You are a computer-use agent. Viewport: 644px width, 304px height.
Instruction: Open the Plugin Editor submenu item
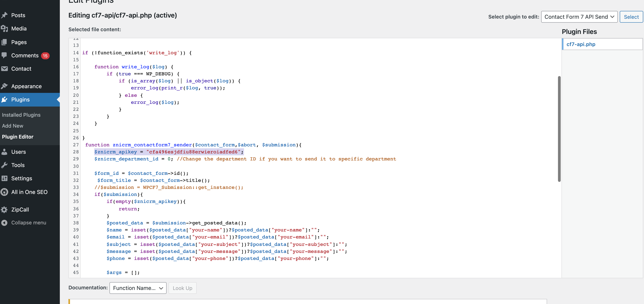(x=18, y=137)
